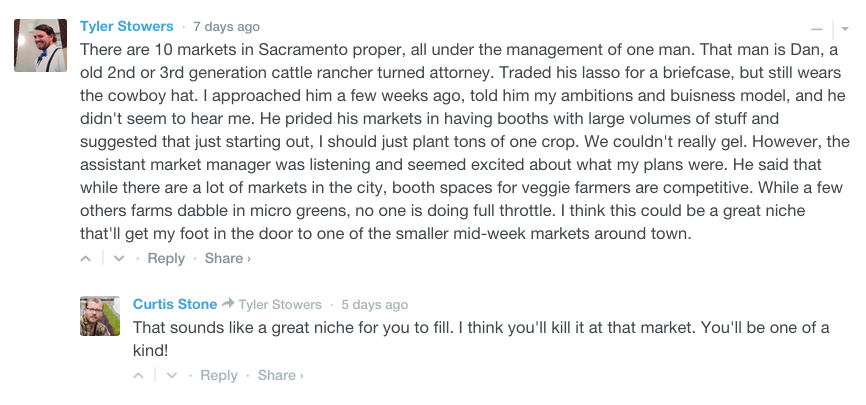This screenshot has width=866, height=405.
Task: Collapse Tyler Stowers' comment thread
Action: tap(816, 28)
